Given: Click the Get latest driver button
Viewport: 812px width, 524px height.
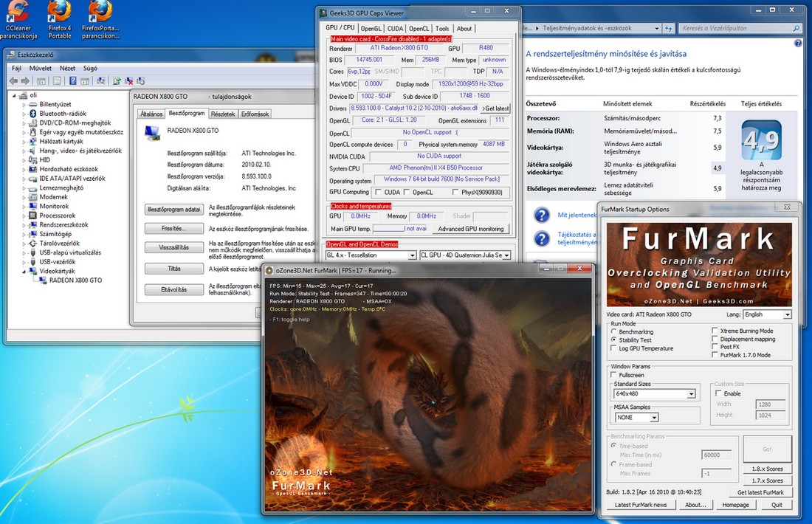Looking at the screenshot, I should 495,108.
